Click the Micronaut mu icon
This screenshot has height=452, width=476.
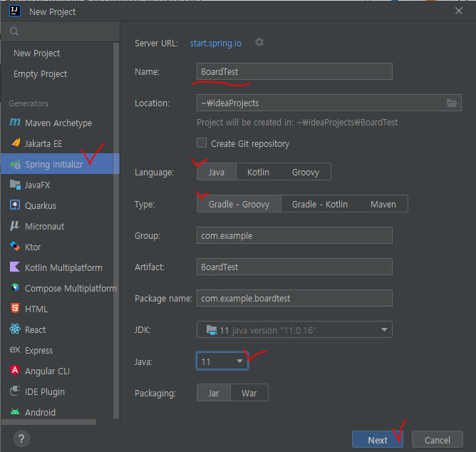click(x=15, y=226)
